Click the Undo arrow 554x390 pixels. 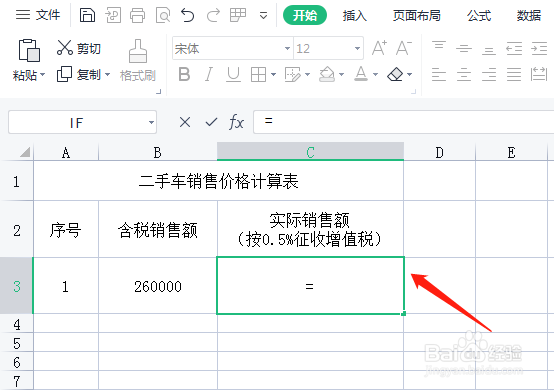(187, 16)
